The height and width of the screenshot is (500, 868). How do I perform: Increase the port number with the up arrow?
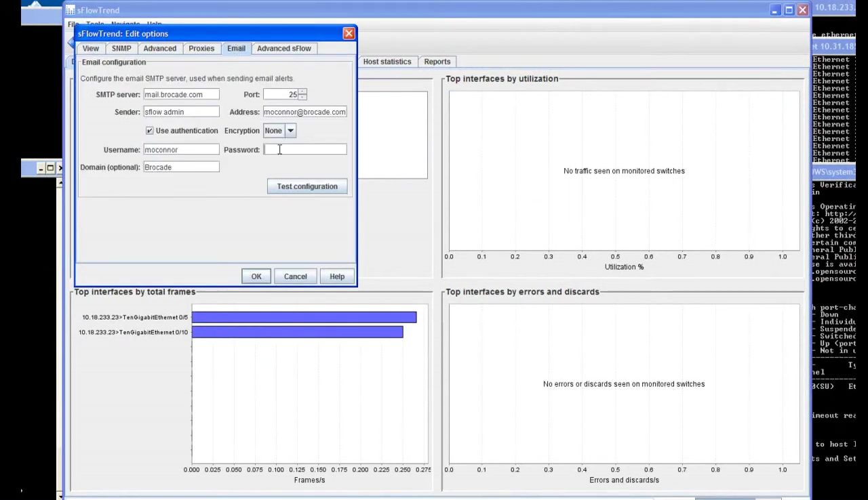tap(302, 92)
